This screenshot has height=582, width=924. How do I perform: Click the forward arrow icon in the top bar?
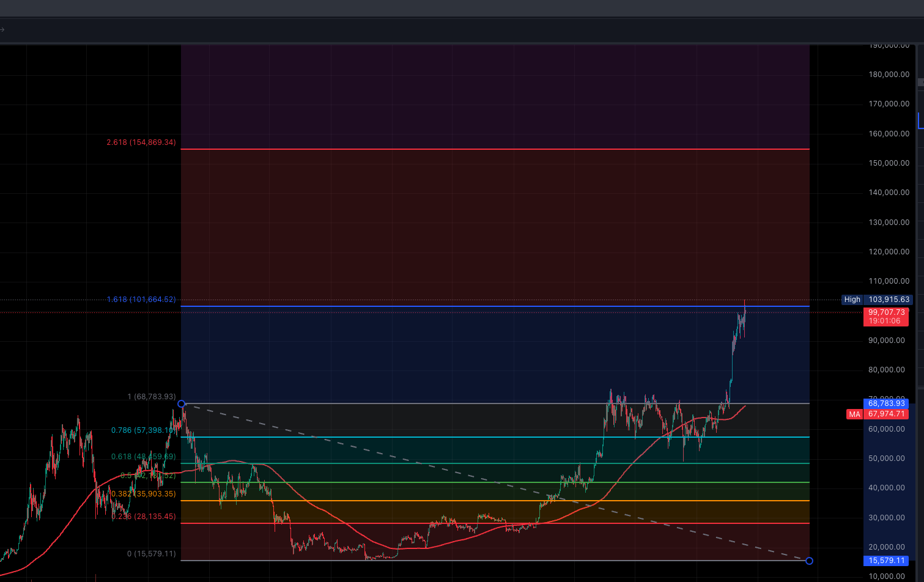2,29
